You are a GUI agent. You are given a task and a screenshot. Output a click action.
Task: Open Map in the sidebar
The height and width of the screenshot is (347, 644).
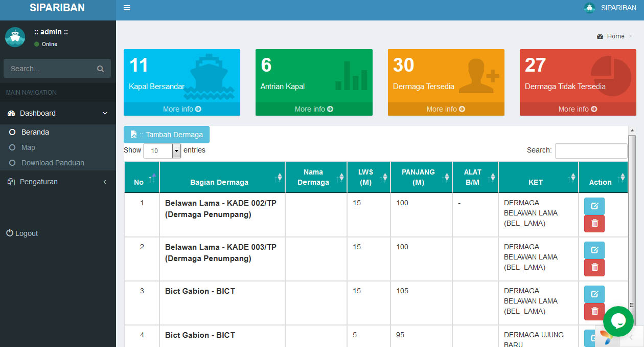tap(28, 147)
